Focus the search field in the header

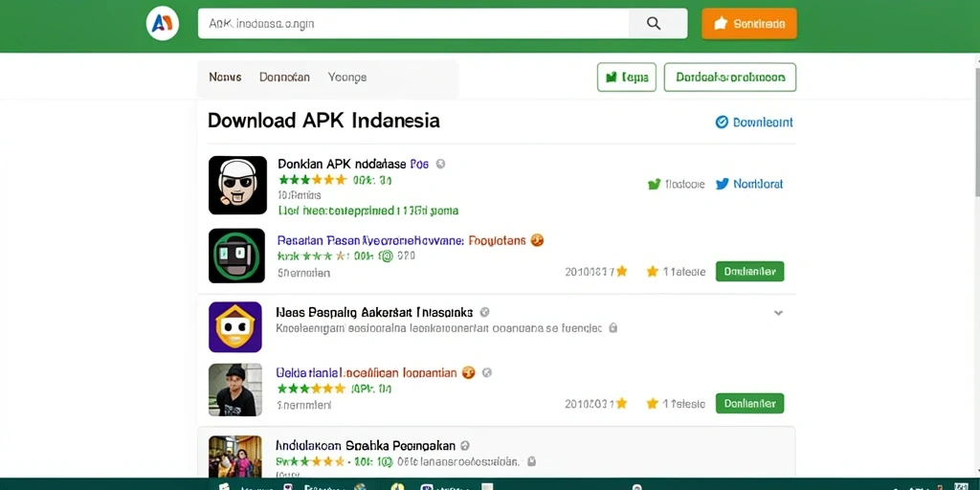pos(413,24)
